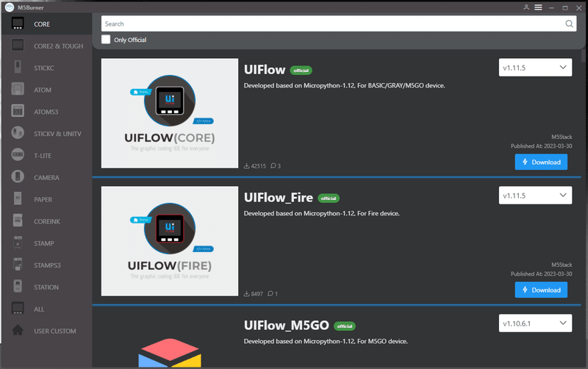Download the UIFlow firmware

[x=541, y=162]
